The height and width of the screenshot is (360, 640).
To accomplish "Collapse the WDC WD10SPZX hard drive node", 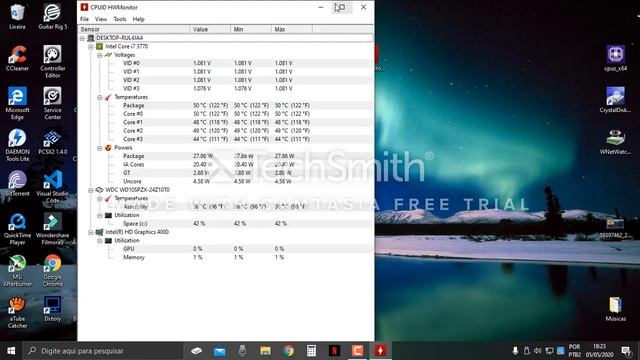I will pos(91,190).
